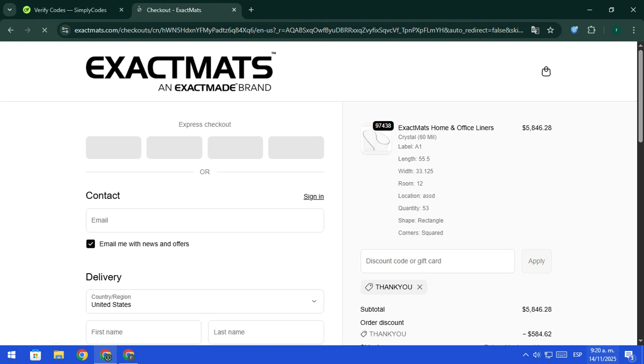Bookmark this tab with star icon
This screenshot has width=644, height=364.
coord(550,30)
